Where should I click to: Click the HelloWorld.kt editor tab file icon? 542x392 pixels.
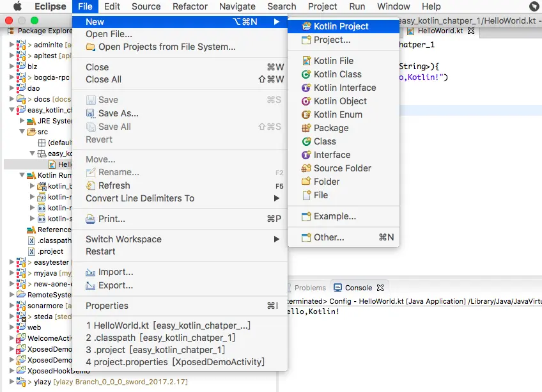(x=410, y=31)
